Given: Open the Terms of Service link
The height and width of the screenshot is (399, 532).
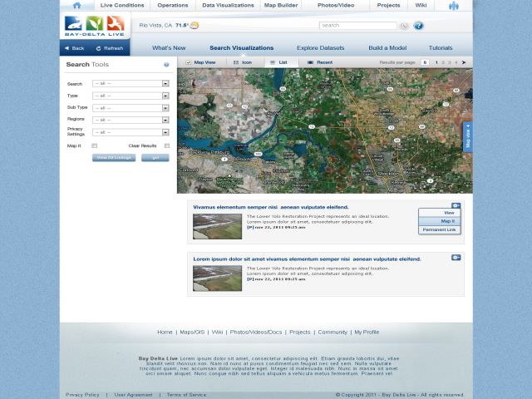Looking at the screenshot, I should (x=186, y=395).
